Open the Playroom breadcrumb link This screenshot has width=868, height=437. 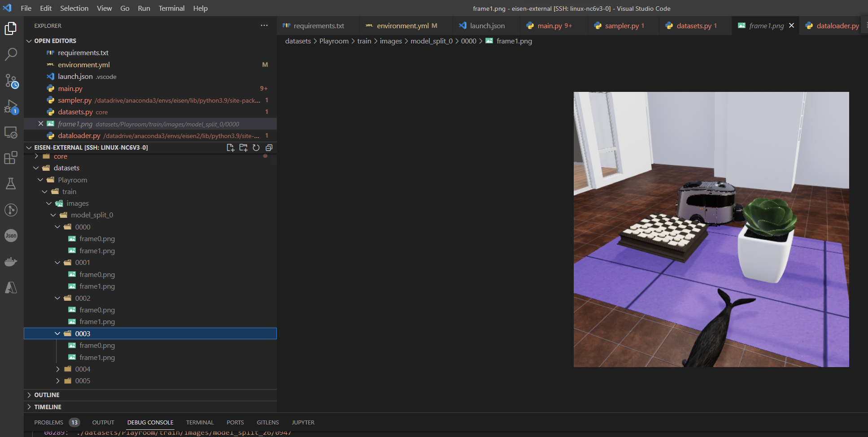(334, 41)
